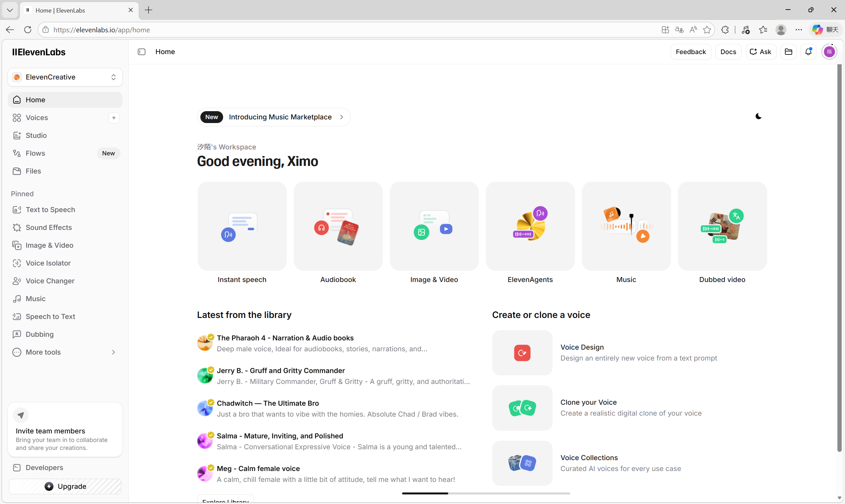Viewport: 845px width, 504px height.
Task: Open pinned Music in sidebar
Action: pyautogui.click(x=65, y=299)
